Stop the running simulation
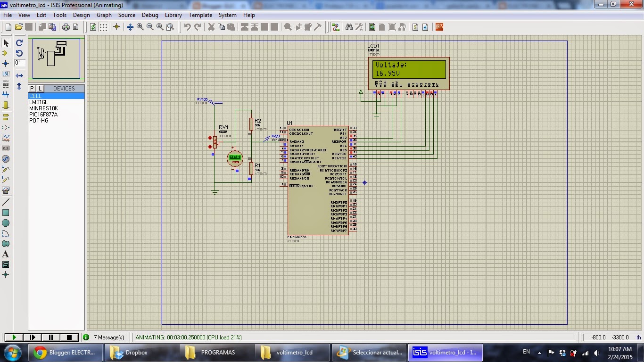The image size is (644, 362). (x=69, y=337)
